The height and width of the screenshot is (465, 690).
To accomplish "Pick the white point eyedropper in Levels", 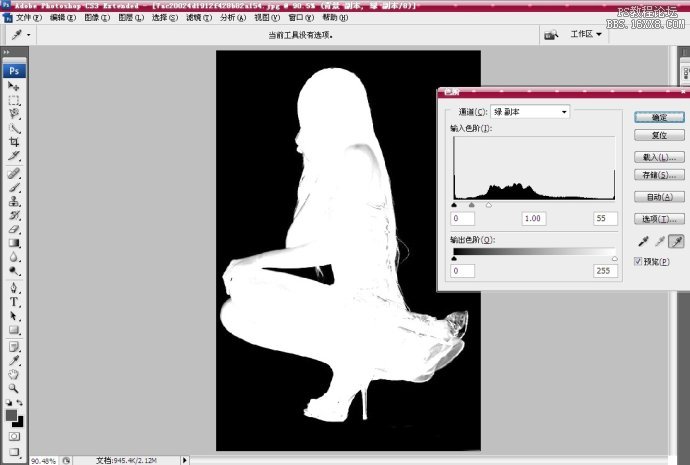I will (676, 241).
